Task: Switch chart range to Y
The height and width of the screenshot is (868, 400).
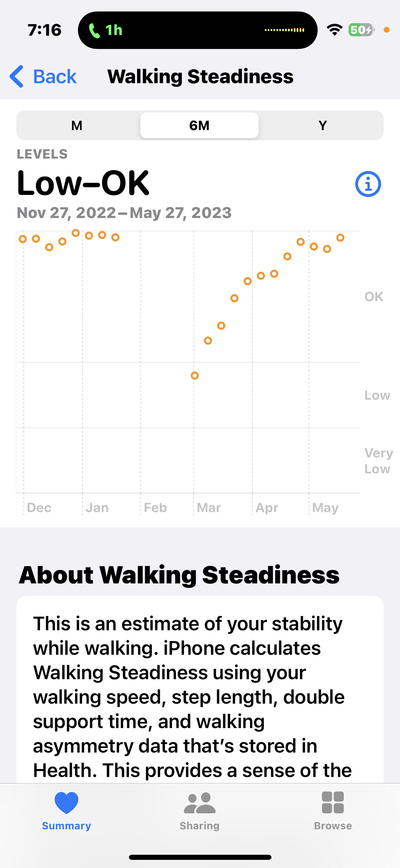Action: click(323, 126)
